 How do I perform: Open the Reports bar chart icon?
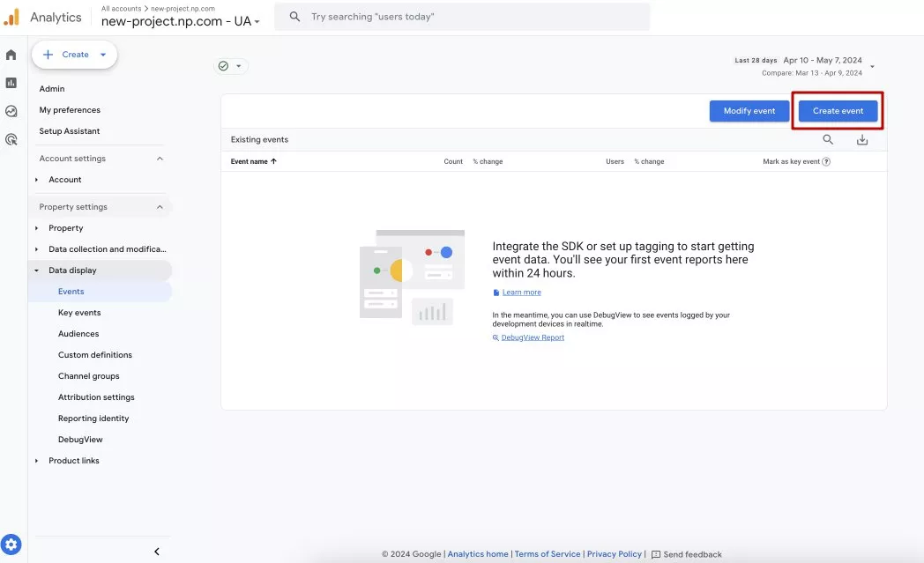click(x=11, y=83)
